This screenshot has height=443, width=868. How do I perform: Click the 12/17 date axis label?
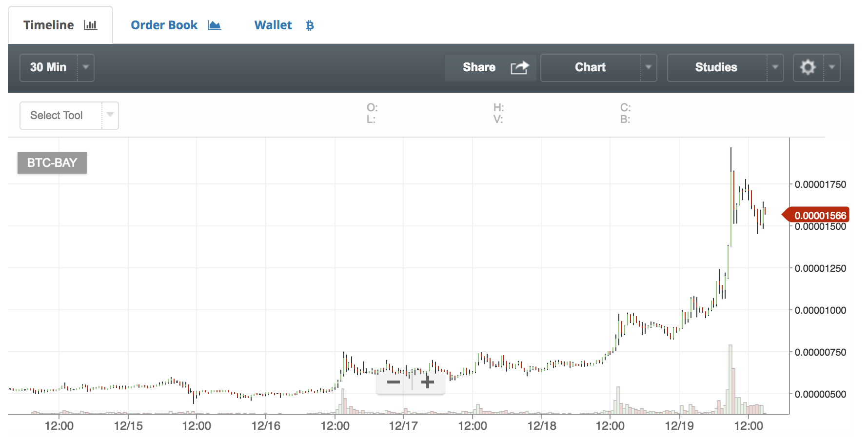(403, 426)
